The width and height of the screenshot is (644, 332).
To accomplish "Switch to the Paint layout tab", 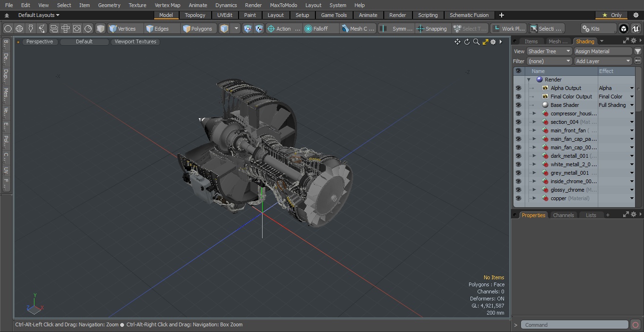I will [x=250, y=15].
